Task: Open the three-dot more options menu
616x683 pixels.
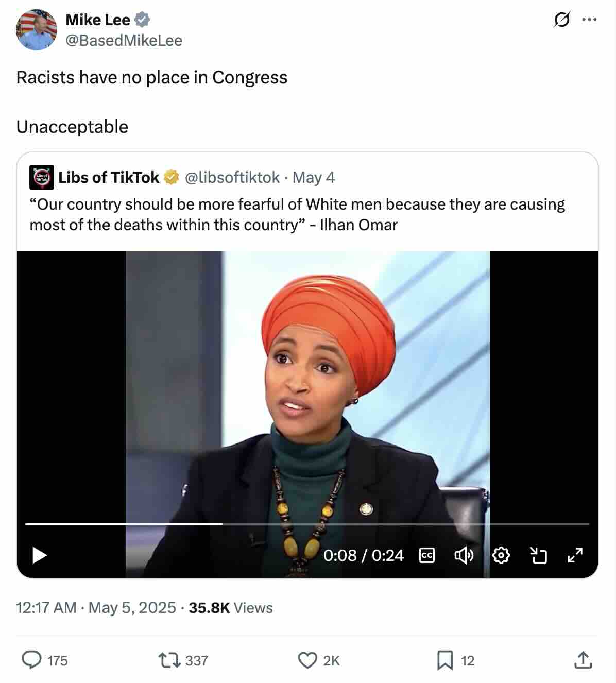Action: [589, 20]
